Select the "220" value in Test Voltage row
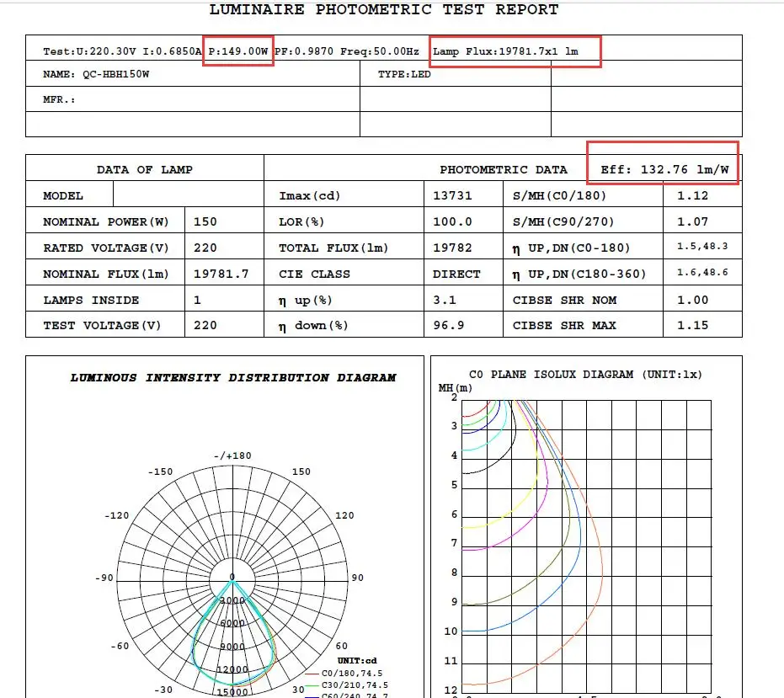This screenshot has width=784, height=698. pyautogui.click(x=205, y=326)
